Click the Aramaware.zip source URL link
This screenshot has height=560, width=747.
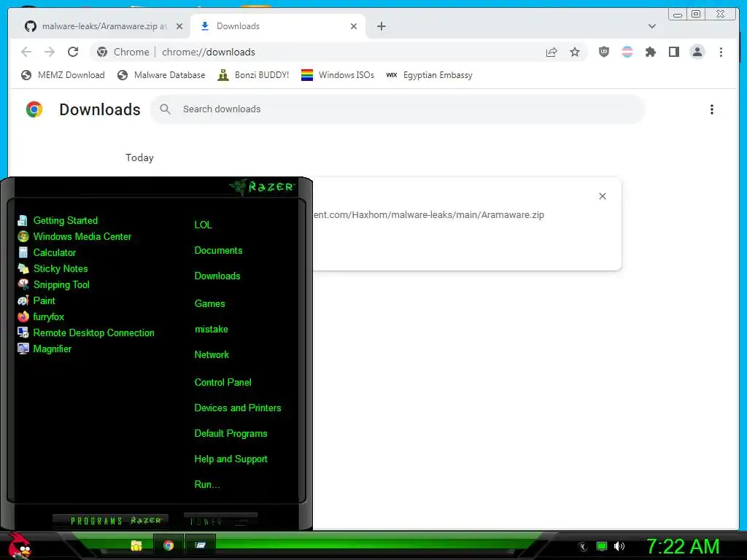[x=428, y=215]
